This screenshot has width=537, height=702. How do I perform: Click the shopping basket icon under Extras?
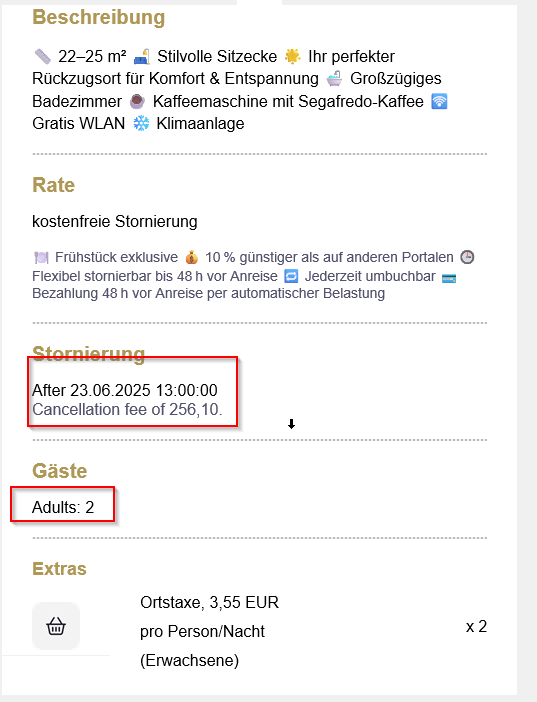(56, 626)
